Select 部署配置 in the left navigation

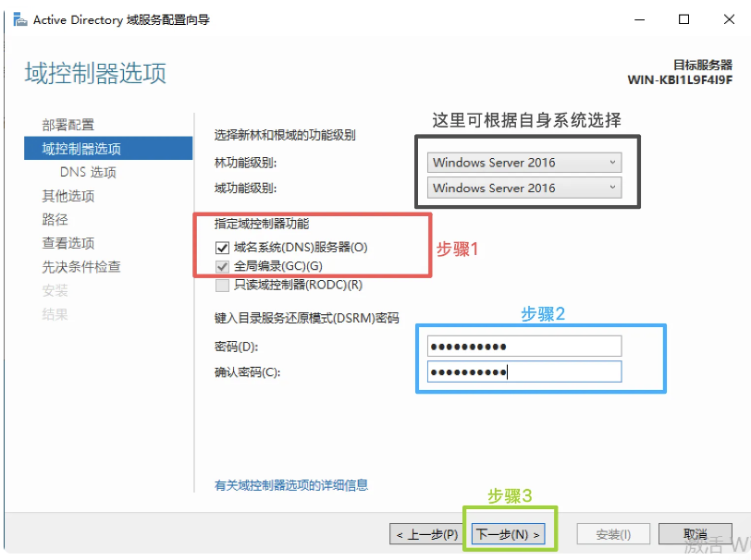[68, 125]
